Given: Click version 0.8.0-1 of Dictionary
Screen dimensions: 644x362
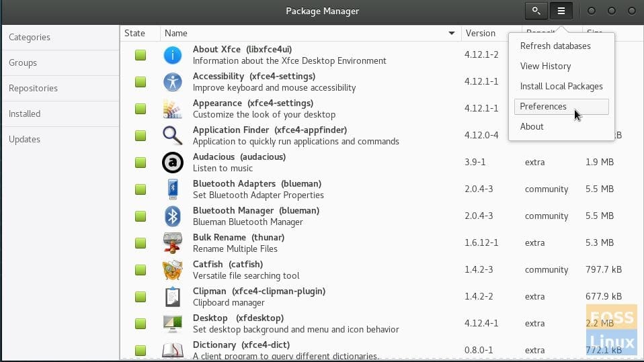Looking at the screenshot, I should (x=479, y=350).
